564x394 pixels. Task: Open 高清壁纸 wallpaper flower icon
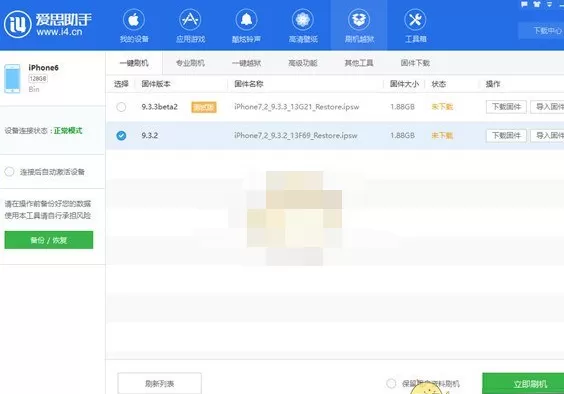[x=303, y=19]
